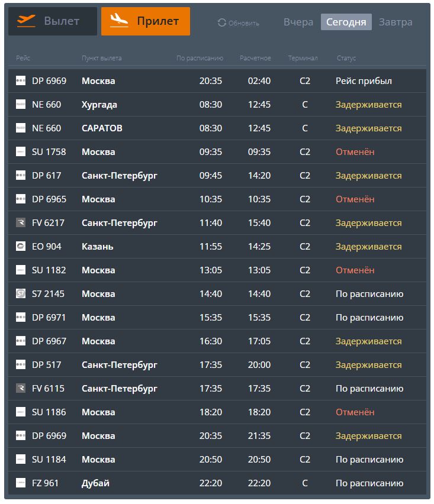Click the refresh icon next to Обновить
The image size is (434, 504).
pyautogui.click(x=222, y=22)
